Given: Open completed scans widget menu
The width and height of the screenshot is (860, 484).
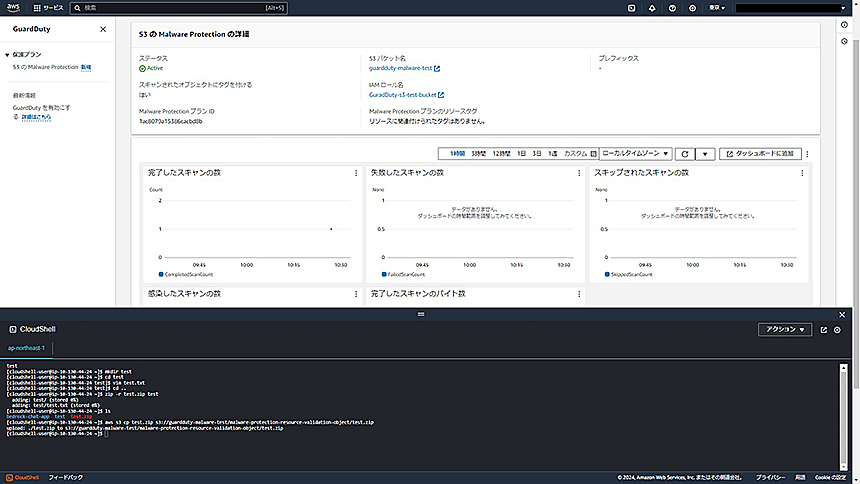Looking at the screenshot, I should coord(356,173).
